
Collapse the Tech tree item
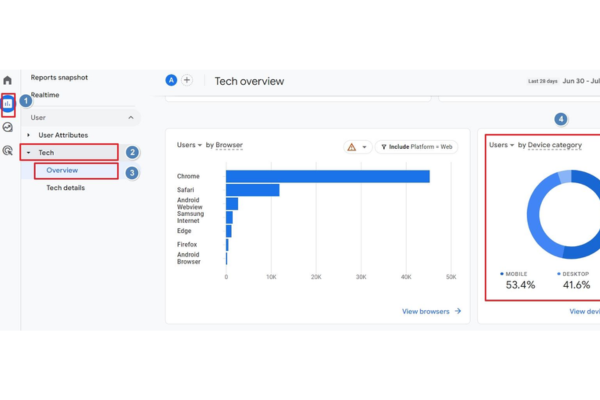pos(28,153)
